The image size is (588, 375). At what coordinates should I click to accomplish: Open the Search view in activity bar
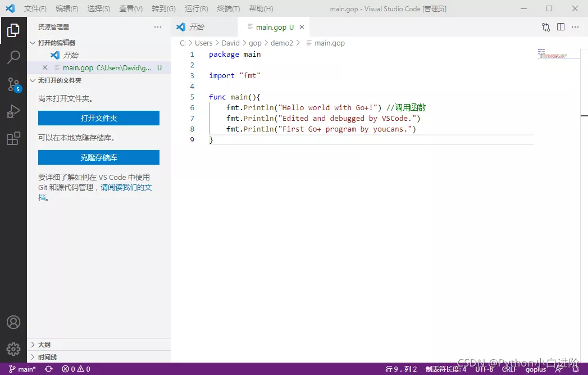point(13,57)
